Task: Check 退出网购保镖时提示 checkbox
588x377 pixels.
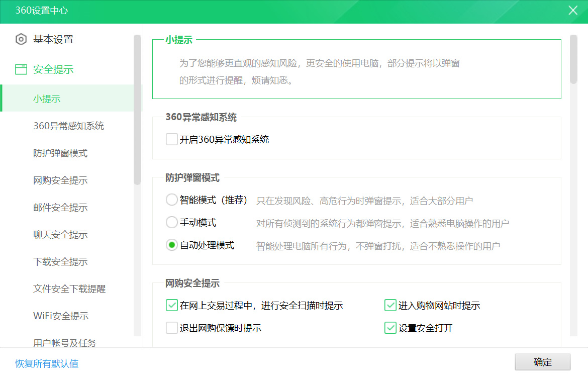Action: click(x=172, y=327)
